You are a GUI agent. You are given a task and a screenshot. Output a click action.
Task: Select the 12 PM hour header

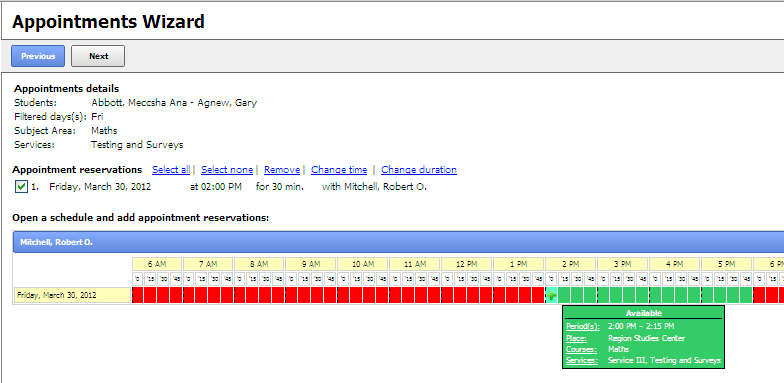click(466, 264)
